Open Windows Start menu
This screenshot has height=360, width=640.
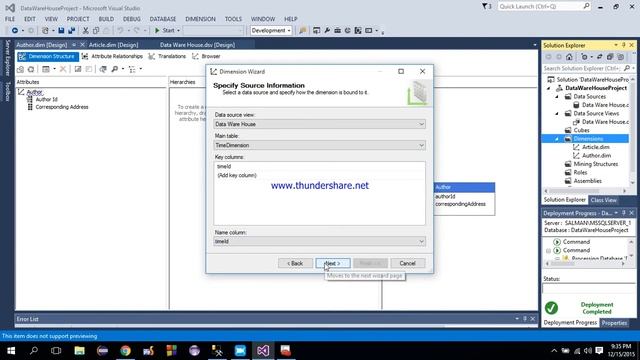[x=11, y=351]
